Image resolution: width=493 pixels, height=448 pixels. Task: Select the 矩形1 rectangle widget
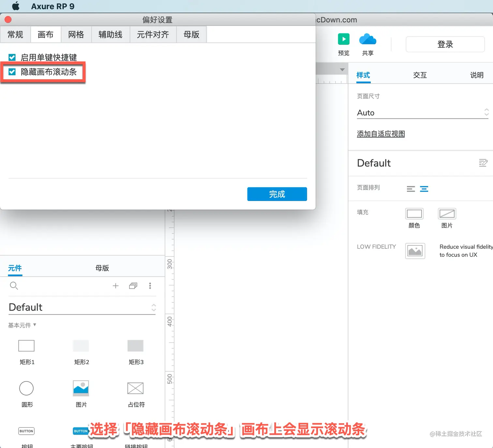pyautogui.click(x=26, y=346)
